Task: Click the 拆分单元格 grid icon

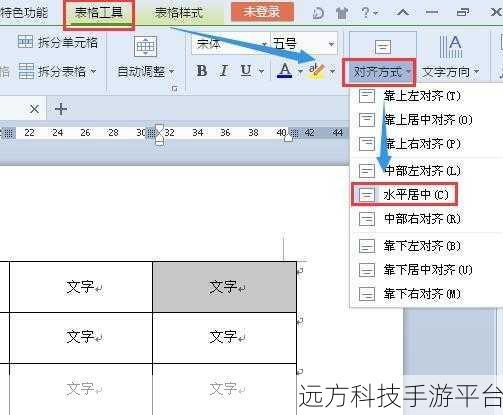Action: (25, 42)
